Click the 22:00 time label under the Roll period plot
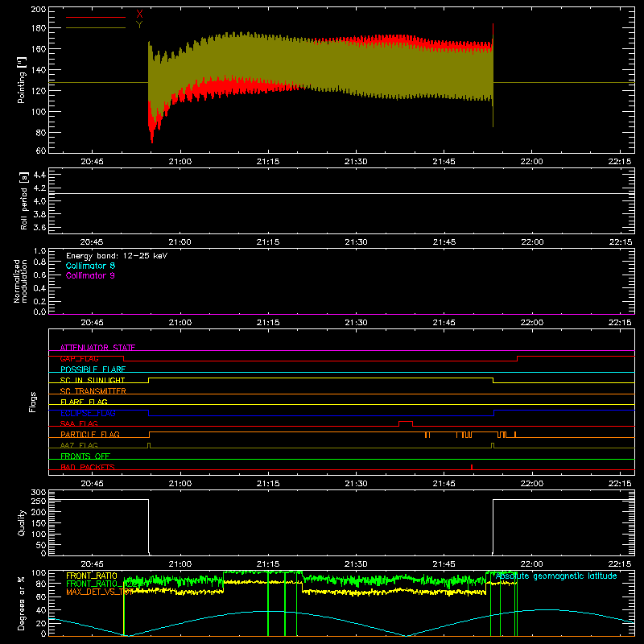The width and height of the screenshot is (644, 644). pyautogui.click(x=532, y=242)
